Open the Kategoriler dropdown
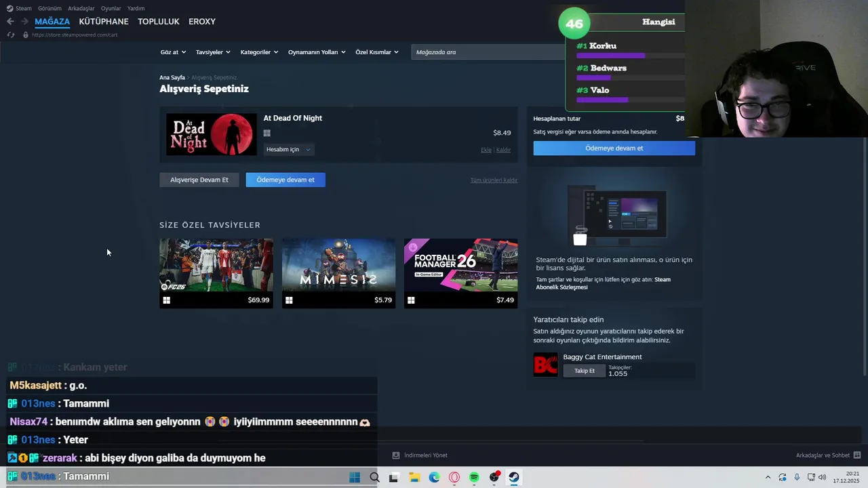The image size is (868, 488). coord(259,52)
